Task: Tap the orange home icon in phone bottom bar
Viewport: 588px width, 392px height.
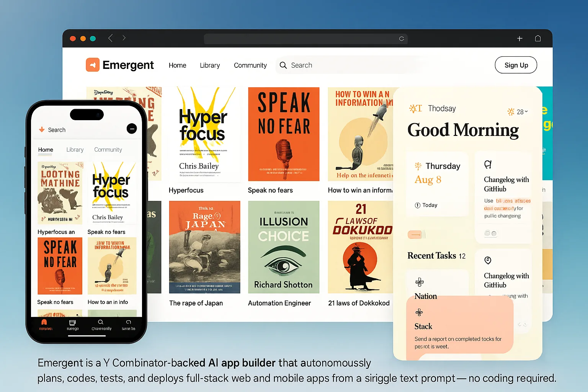Action: 44,322
